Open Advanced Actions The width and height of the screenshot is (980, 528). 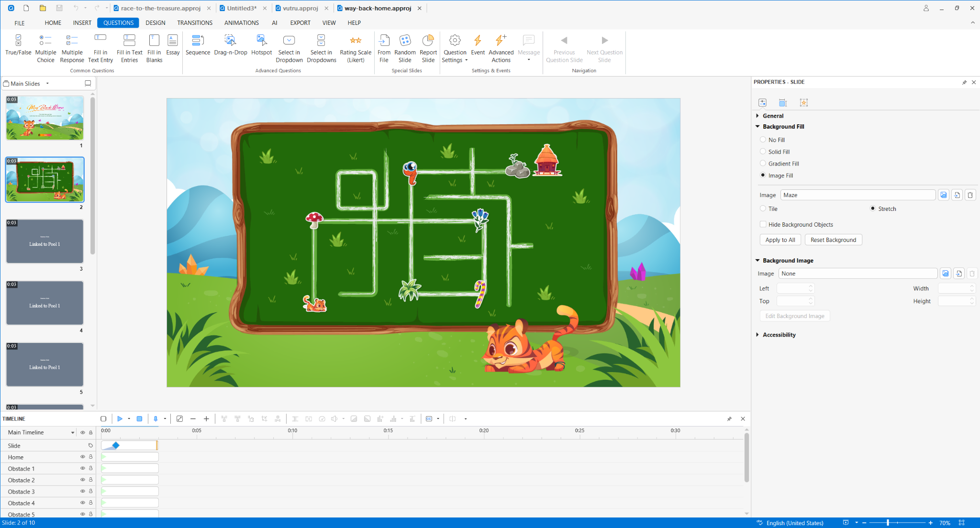pos(501,48)
